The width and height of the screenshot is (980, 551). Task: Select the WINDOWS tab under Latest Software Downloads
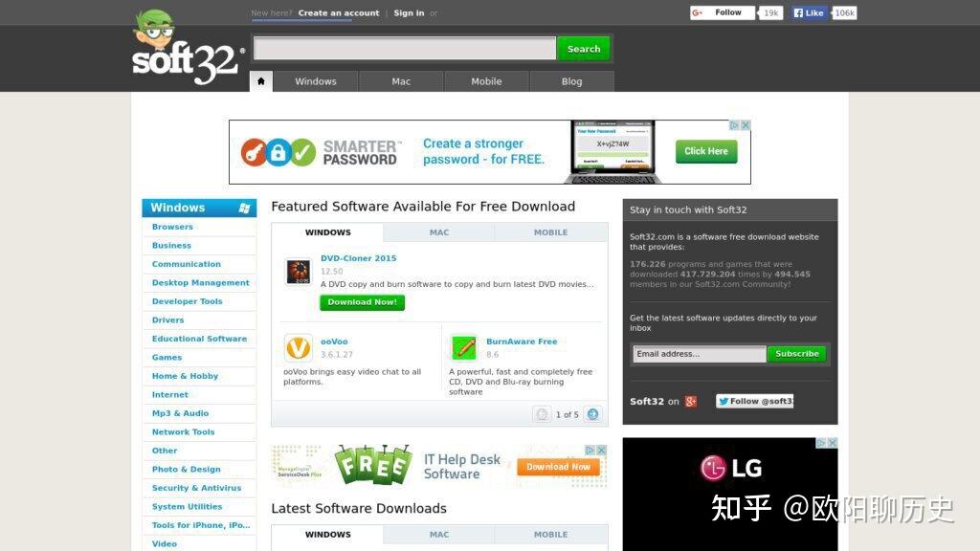(328, 534)
